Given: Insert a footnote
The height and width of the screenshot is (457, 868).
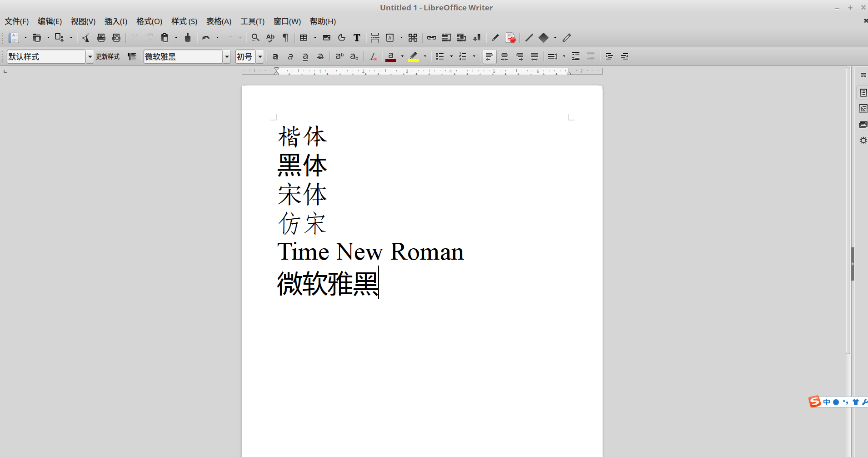Looking at the screenshot, I should [446, 38].
